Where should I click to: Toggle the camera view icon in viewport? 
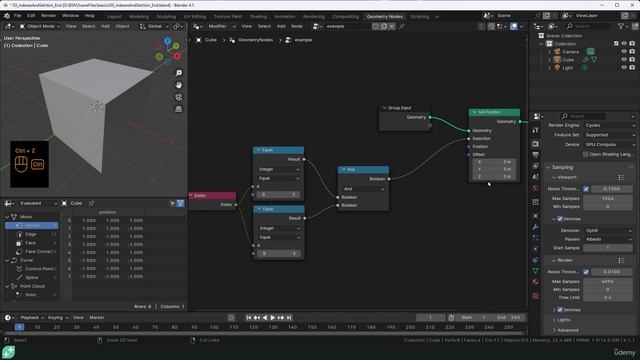pyautogui.click(x=178, y=97)
